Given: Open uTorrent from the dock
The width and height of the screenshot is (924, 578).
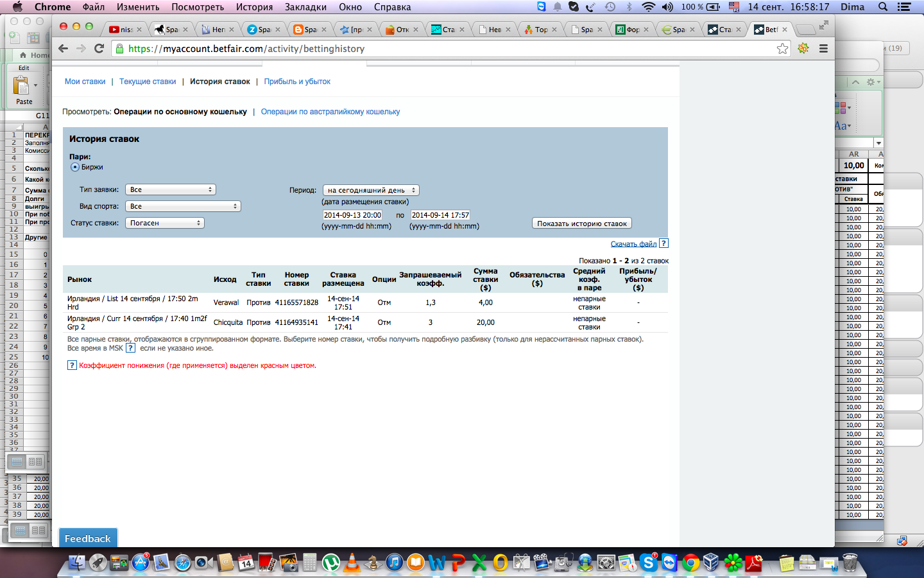Looking at the screenshot, I should click(331, 563).
